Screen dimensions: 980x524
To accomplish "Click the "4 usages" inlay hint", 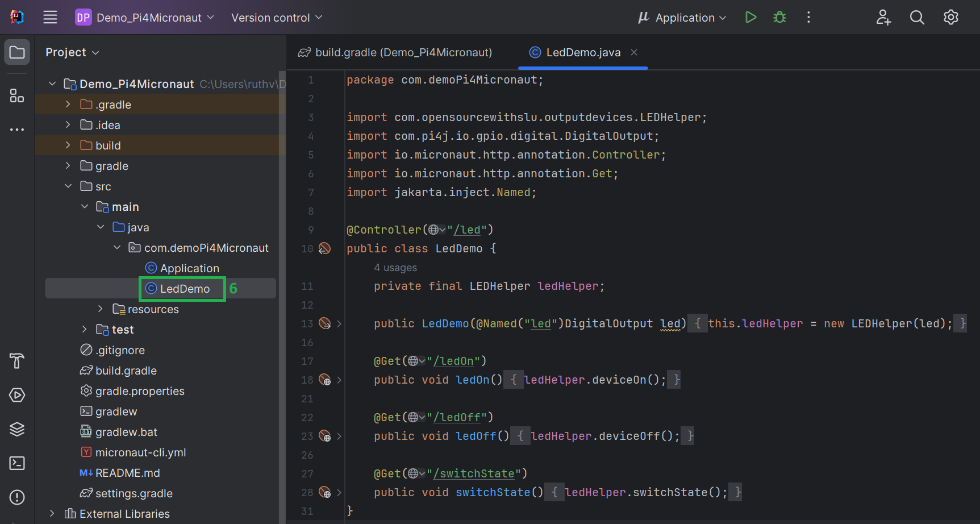I will tap(395, 268).
